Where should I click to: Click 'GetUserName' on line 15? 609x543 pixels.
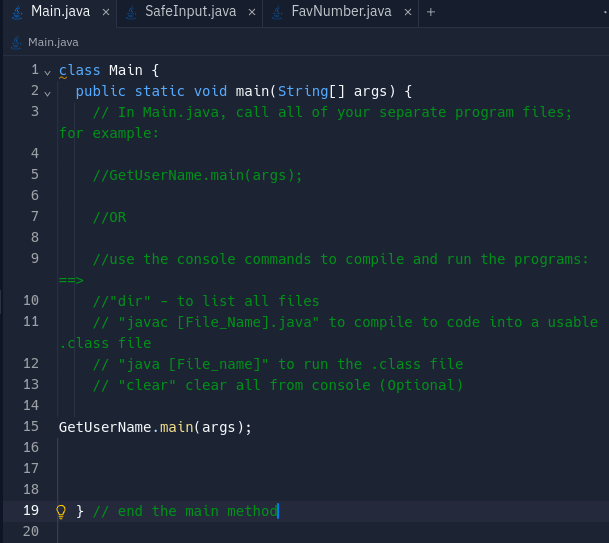(105, 427)
